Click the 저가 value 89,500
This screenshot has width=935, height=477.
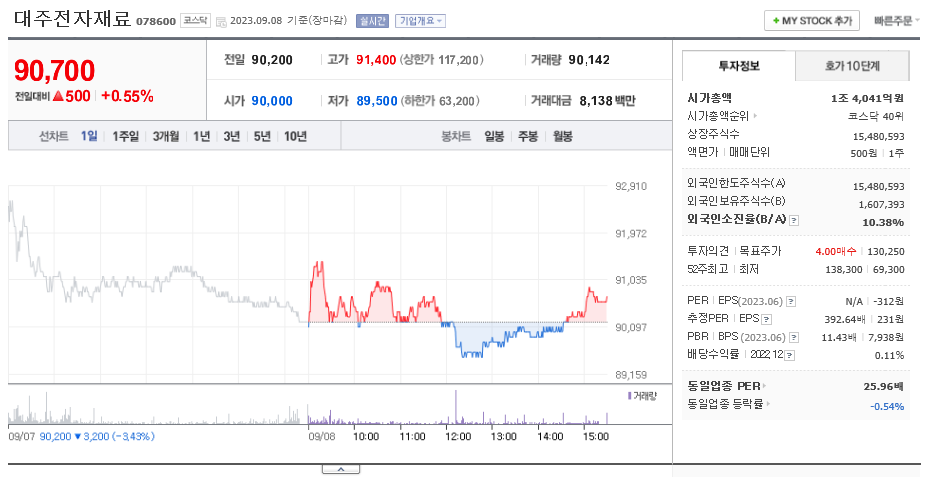tap(376, 101)
